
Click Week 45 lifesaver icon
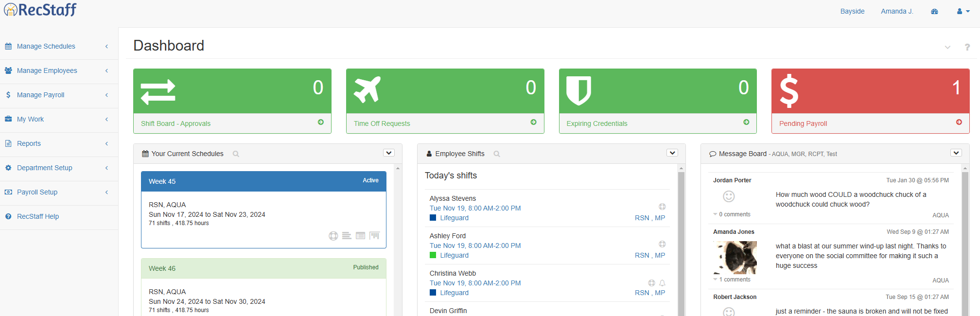click(x=333, y=236)
